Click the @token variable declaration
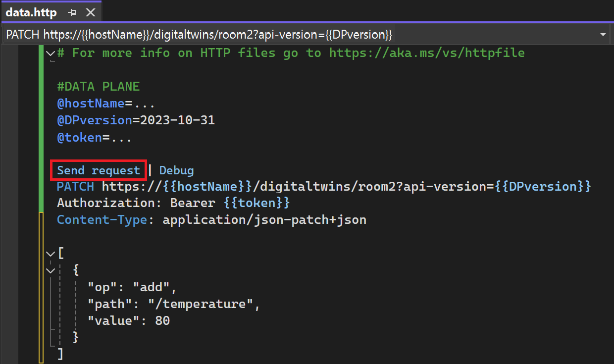This screenshot has width=614, height=364. (x=80, y=137)
